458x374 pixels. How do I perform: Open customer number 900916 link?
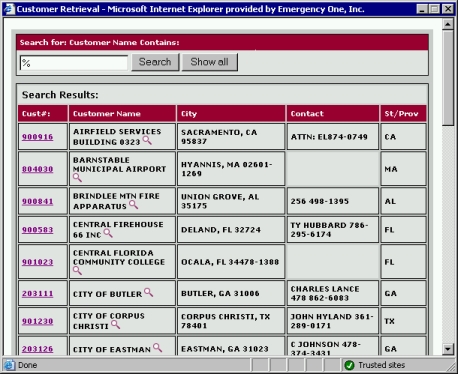(38, 137)
